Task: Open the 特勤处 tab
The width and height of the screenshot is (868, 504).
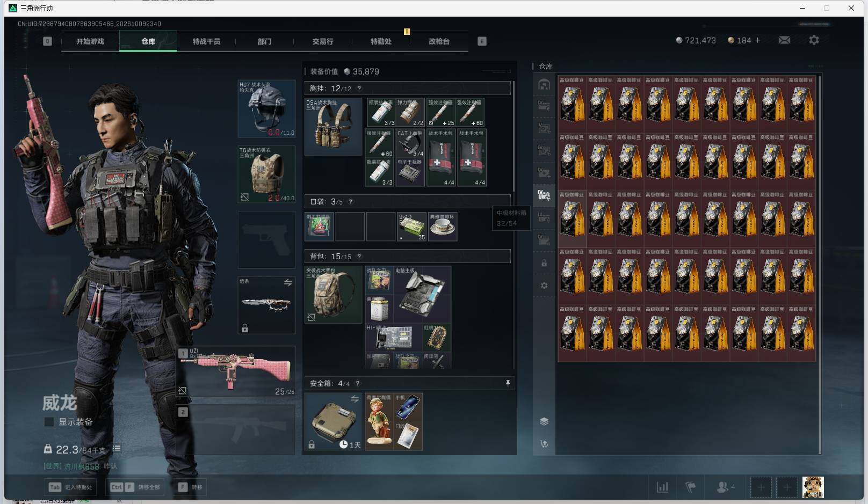Action: (381, 41)
